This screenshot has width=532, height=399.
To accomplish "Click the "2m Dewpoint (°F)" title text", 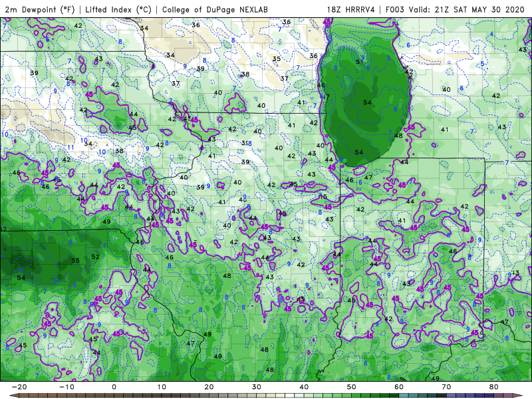I will coord(40,9).
